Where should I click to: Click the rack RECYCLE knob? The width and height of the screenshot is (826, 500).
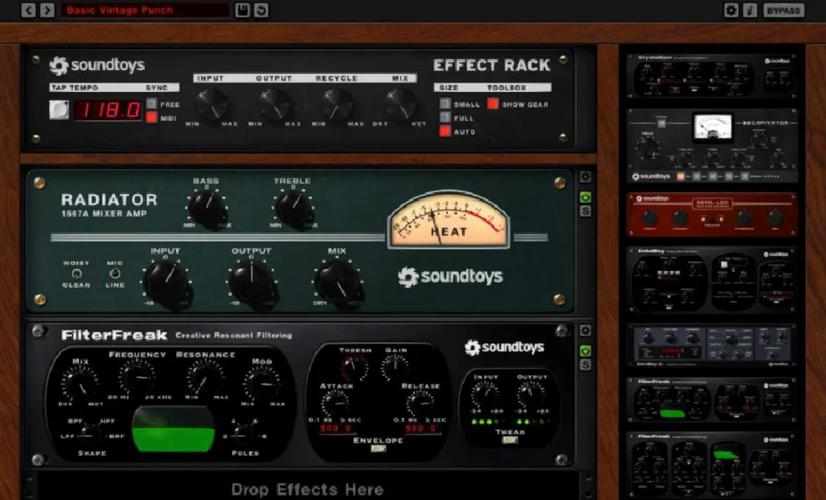coord(338,104)
